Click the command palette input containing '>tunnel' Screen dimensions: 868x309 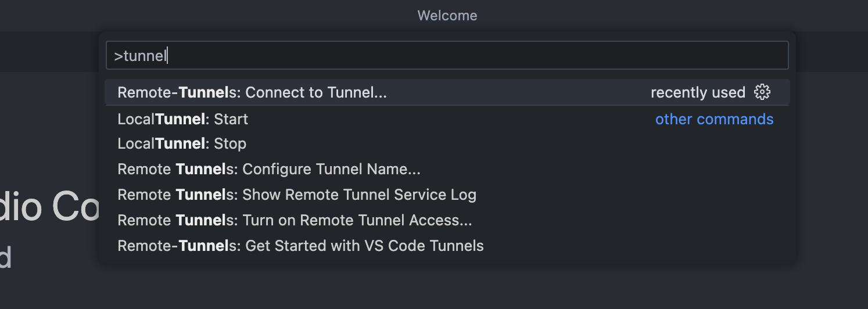[x=446, y=56]
